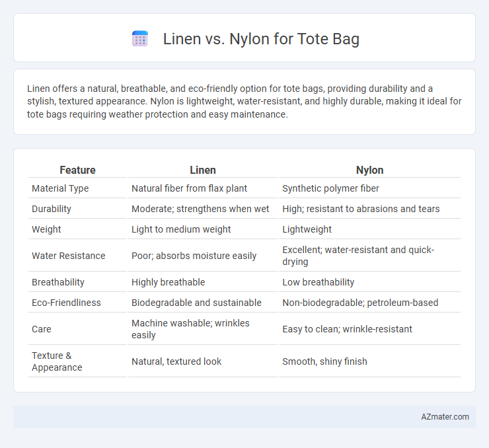Viewport: 489px width, 448px height.
Task: Select the 'Texture & Appearance' row label
Action: click(57, 361)
